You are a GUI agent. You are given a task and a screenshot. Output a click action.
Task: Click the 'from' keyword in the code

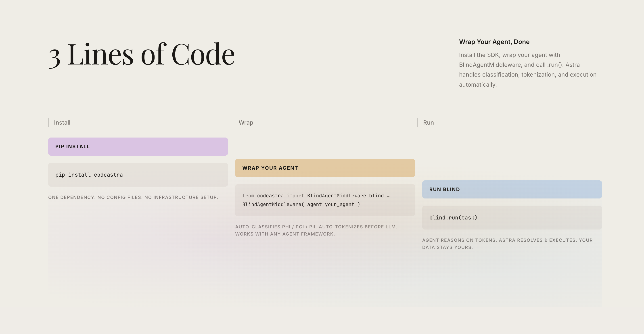coord(248,196)
